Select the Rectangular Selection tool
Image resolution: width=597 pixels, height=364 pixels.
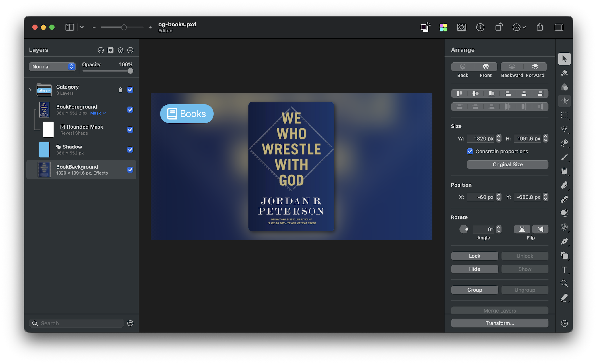click(x=564, y=115)
